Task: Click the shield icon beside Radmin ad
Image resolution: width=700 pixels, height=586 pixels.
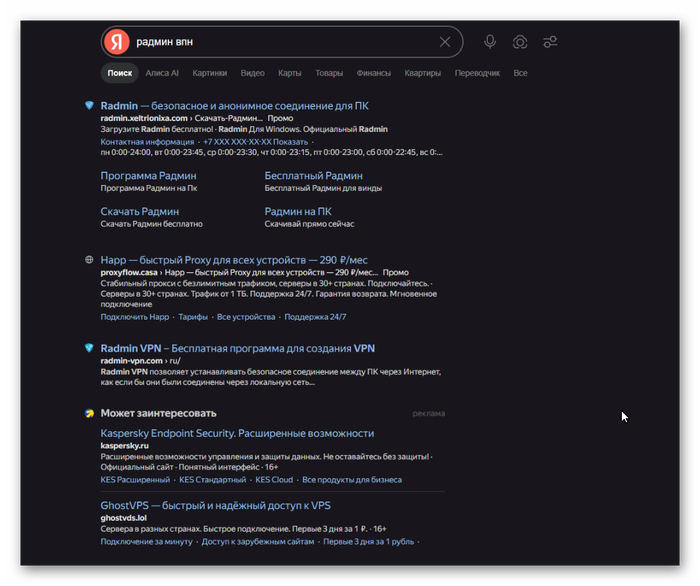Action: point(89,106)
